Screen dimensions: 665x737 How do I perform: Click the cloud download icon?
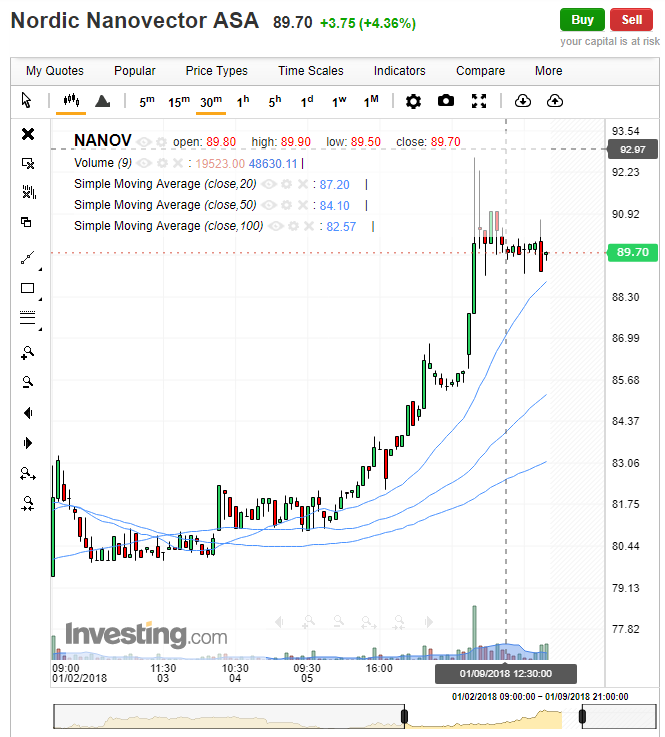(x=523, y=101)
